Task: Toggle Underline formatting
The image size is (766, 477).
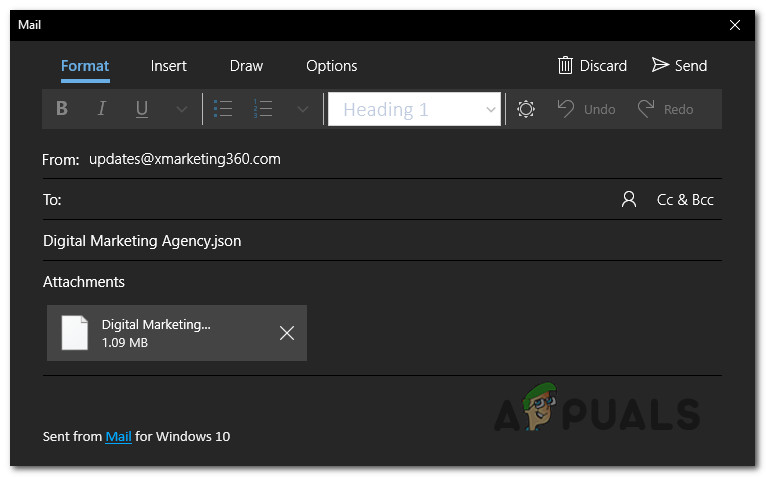Action: point(142,108)
